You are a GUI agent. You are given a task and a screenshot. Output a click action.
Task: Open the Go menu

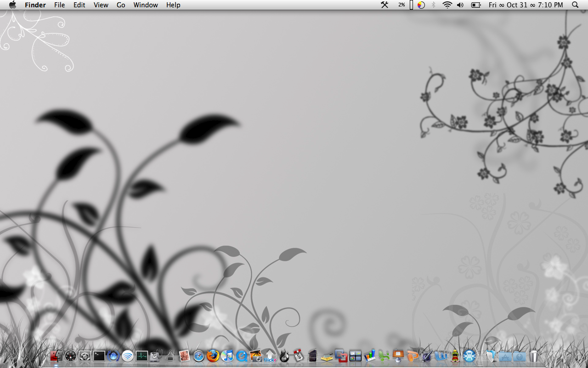(x=121, y=5)
